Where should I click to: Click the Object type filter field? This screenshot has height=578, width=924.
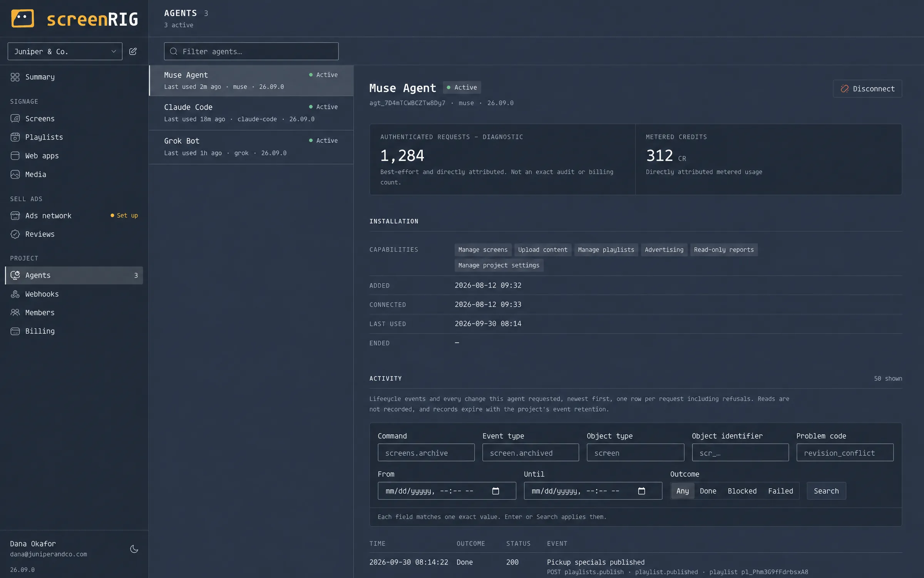(x=635, y=453)
